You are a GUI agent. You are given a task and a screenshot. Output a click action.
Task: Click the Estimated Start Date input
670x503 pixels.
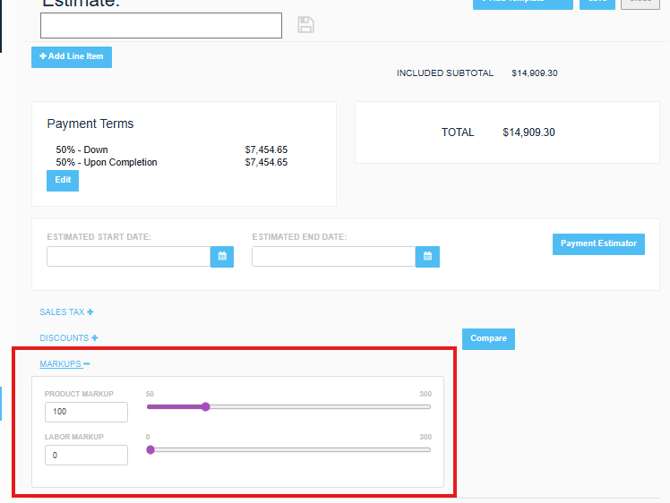tap(129, 256)
